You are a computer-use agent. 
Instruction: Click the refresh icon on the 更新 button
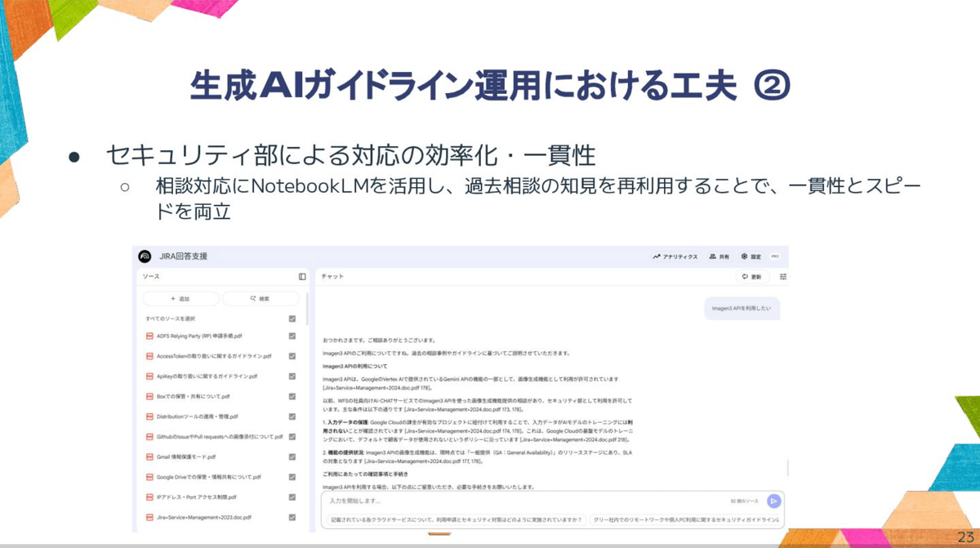click(x=743, y=275)
